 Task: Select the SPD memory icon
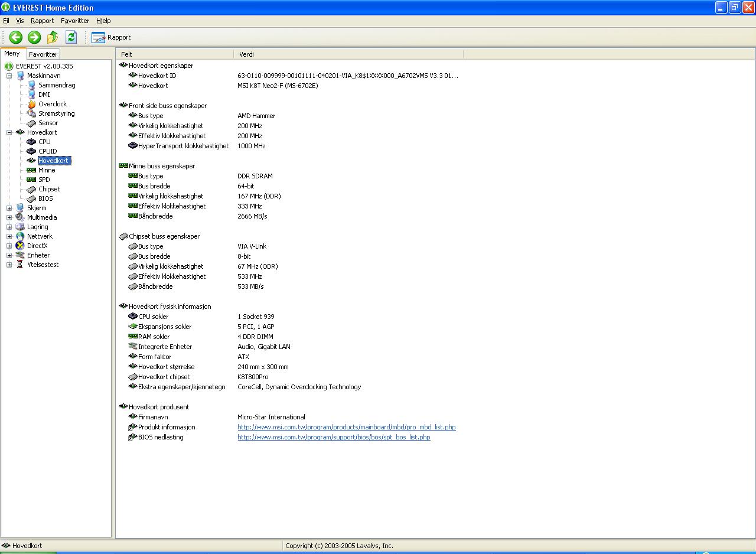click(x=31, y=180)
